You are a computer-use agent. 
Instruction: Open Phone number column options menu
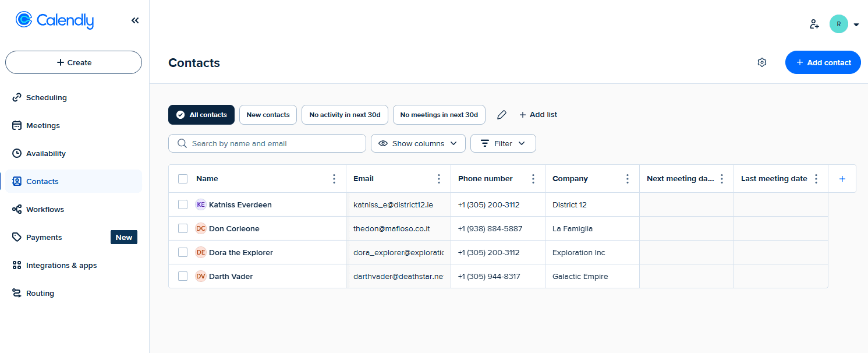533,179
